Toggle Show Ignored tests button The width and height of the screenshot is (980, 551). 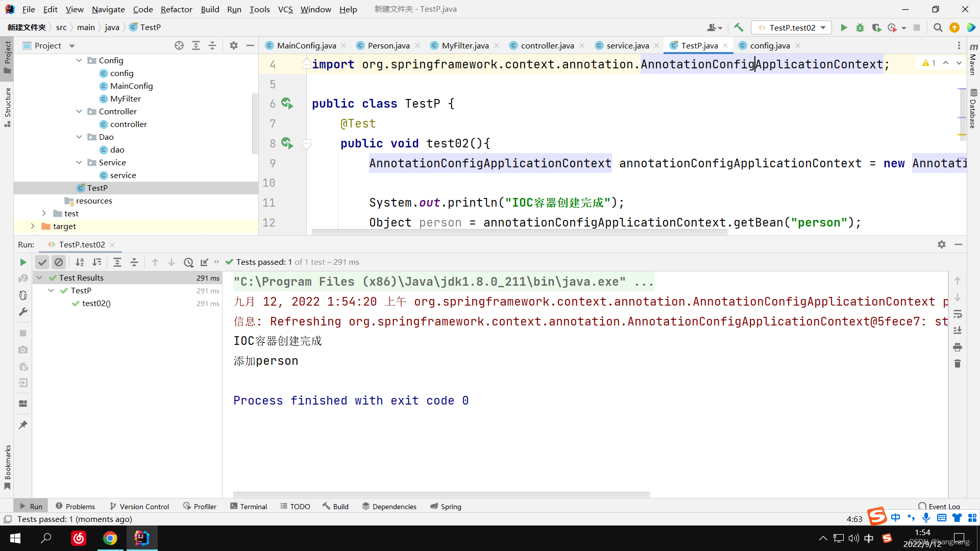(x=59, y=262)
